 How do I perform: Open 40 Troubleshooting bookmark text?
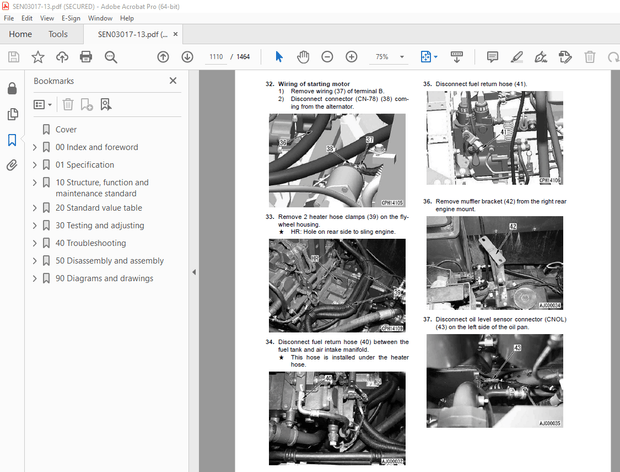(x=91, y=243)
